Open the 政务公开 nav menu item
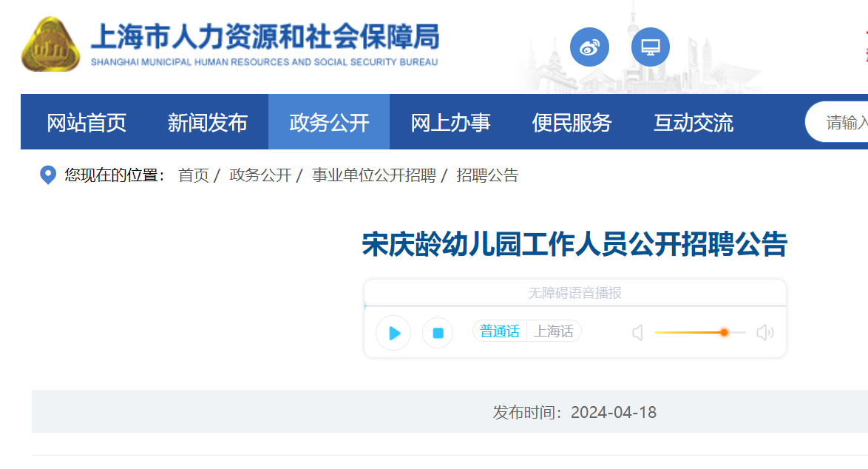This screenshot has width=868, height=469. [x=329, y=122]
